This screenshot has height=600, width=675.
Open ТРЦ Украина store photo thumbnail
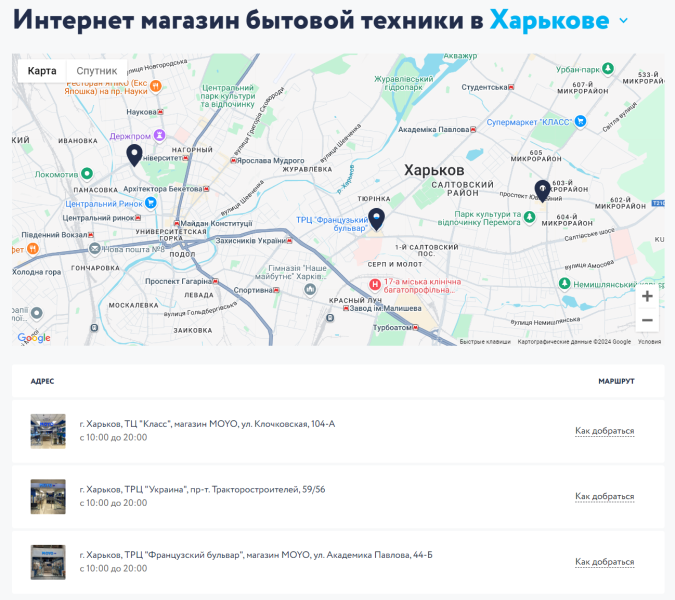tap(48, 496)
